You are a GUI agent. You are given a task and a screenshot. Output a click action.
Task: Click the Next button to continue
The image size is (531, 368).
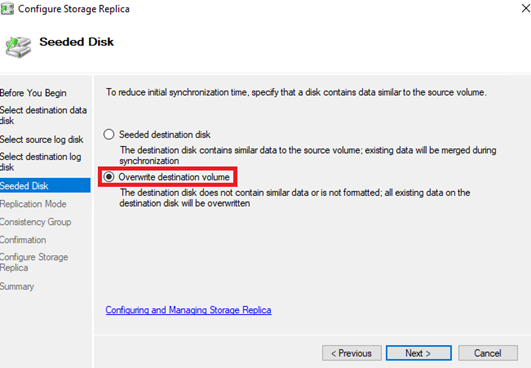(x=419, y=353)
